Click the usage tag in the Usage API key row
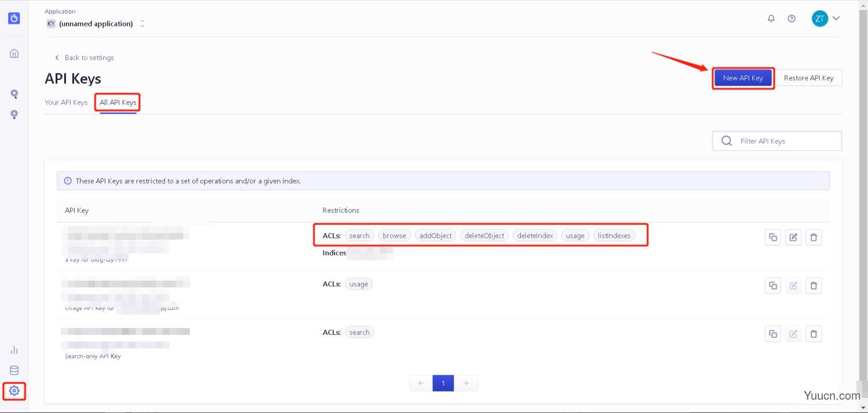Viewport: 868px width, 413px height. click(x=359, y=284)
